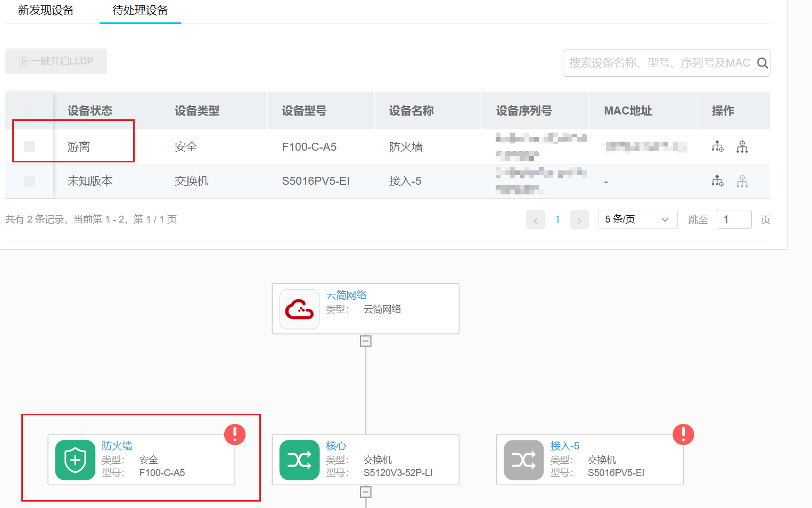Screen dimensions: 812x508
Task: Click the root-node target icon in 防火墙 table row
Action: tap(742, 146)
